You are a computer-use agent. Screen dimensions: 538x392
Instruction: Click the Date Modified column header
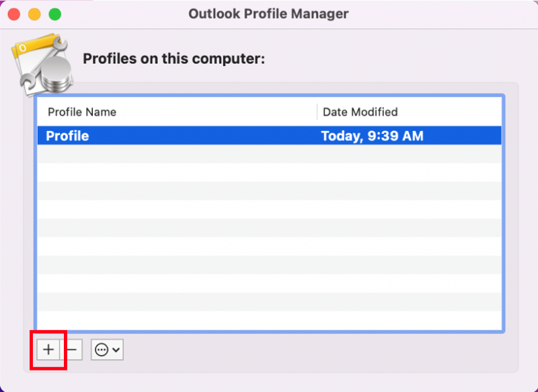(360, 112)
